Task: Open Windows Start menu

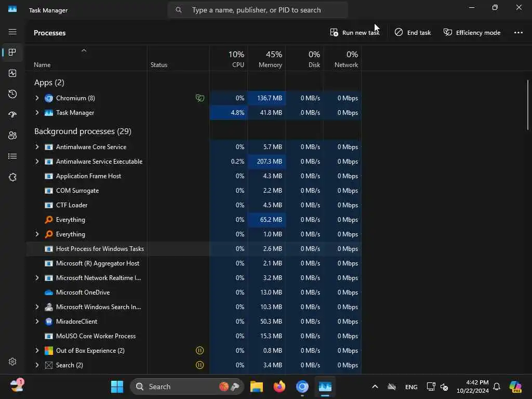Action: point(117,387)
